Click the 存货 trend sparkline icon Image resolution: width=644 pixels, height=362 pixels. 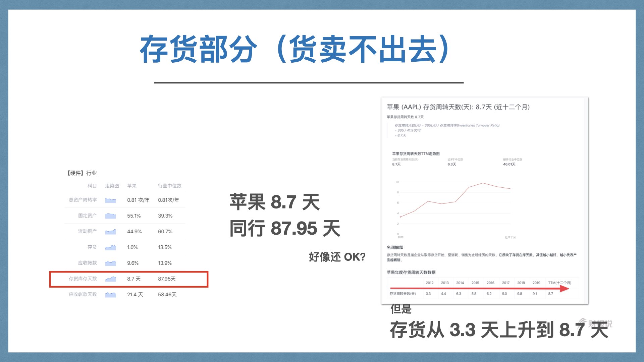110,248
